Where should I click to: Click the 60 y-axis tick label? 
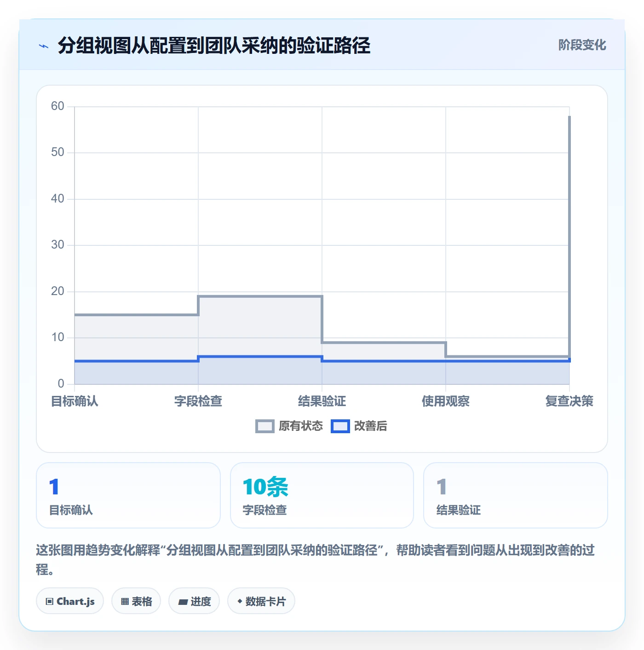point(57,106)
